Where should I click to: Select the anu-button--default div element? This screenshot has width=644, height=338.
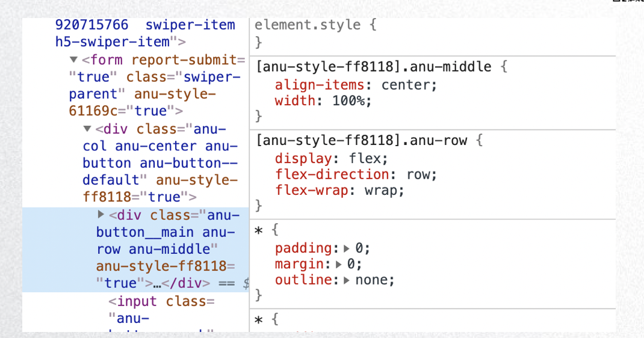[160, 163]
